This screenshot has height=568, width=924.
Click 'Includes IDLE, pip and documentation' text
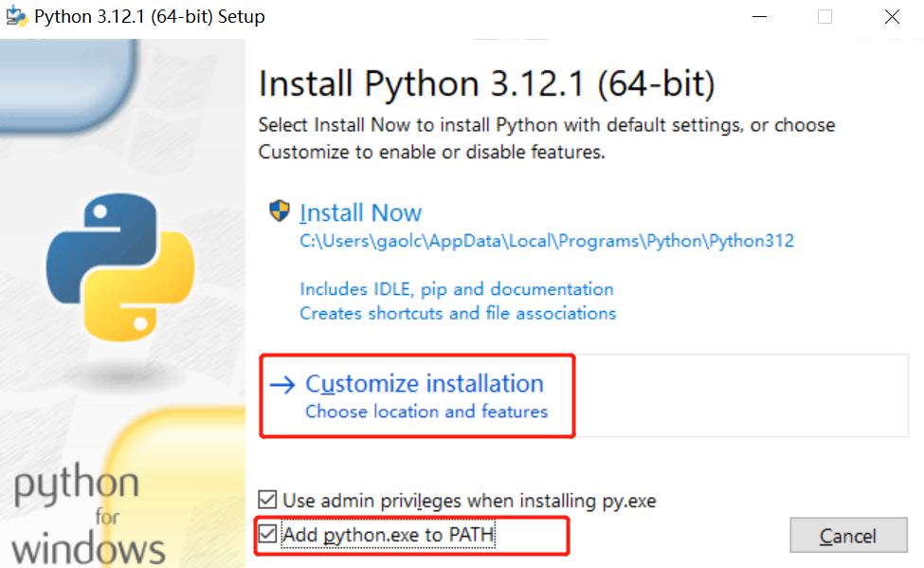(x=457, y=289)
